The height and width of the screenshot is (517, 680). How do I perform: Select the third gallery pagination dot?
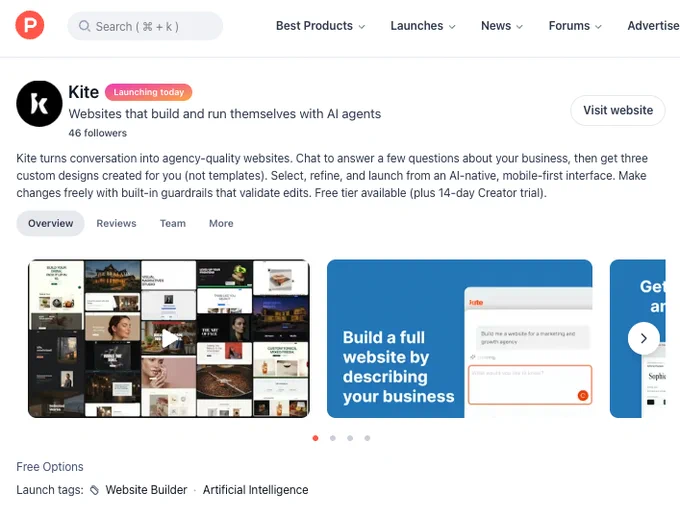click(350, 438)
